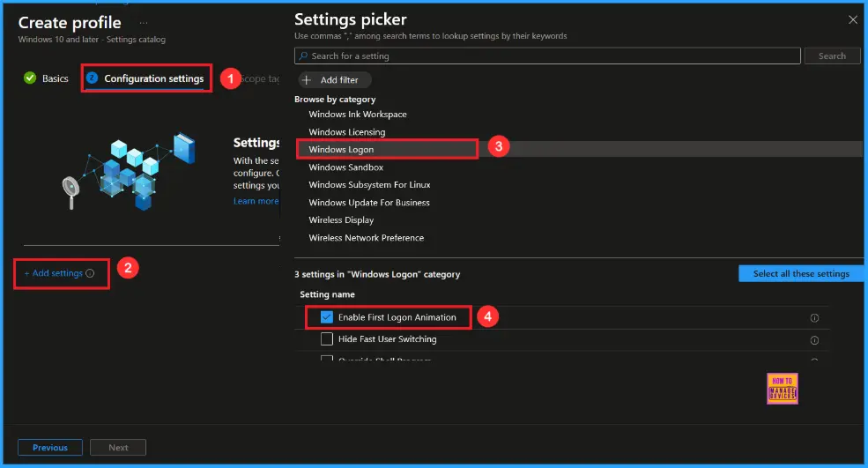Click Select all these settings button
The width and height of the screenshot is (868, 468).
(801, 274)
